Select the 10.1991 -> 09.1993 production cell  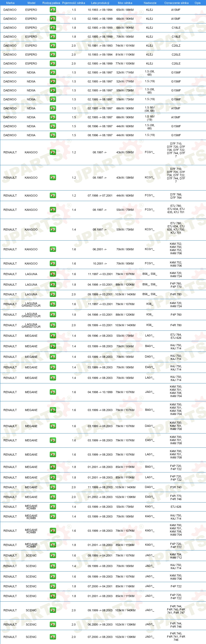100,46
